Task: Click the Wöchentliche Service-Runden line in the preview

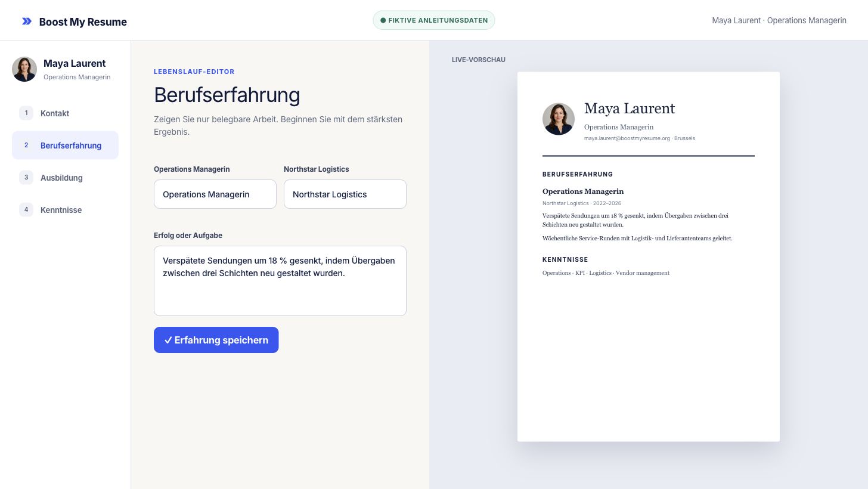Action: 637,239
